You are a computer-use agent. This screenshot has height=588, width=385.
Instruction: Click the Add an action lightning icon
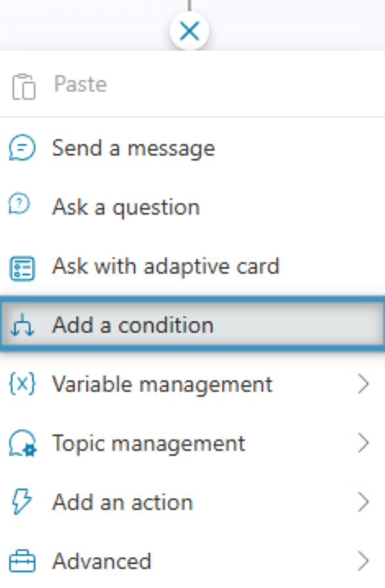22,502
